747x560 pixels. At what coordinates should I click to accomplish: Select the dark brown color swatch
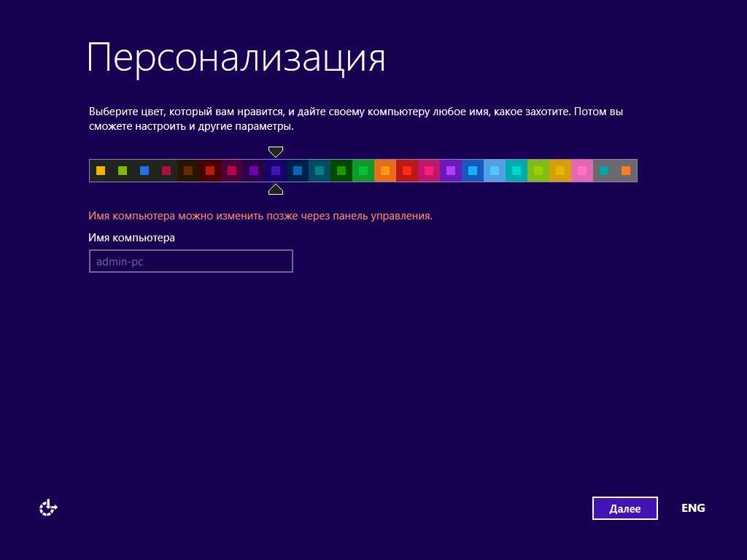188,171
